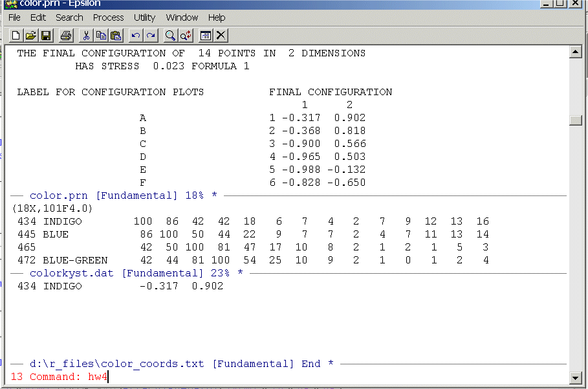
Task: Click the Copy toolbar icon
Action: (x=101, y=35)
